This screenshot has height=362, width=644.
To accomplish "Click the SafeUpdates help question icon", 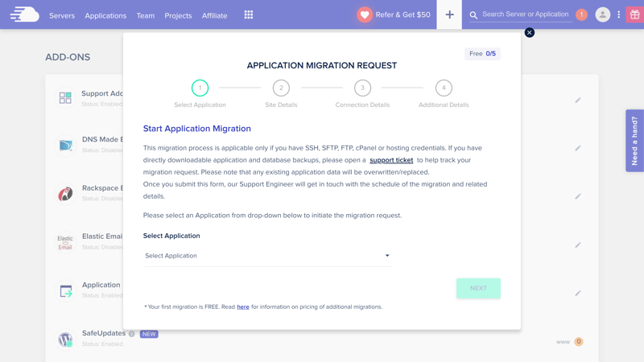I will click(131, 334).
